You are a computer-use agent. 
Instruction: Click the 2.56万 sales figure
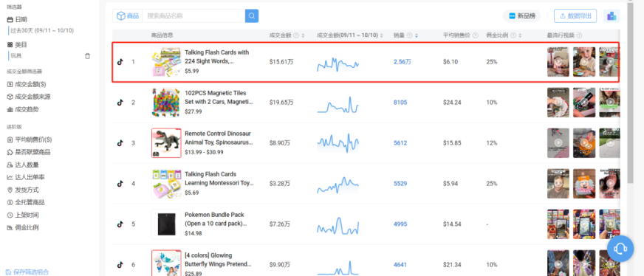pos(402,62)
